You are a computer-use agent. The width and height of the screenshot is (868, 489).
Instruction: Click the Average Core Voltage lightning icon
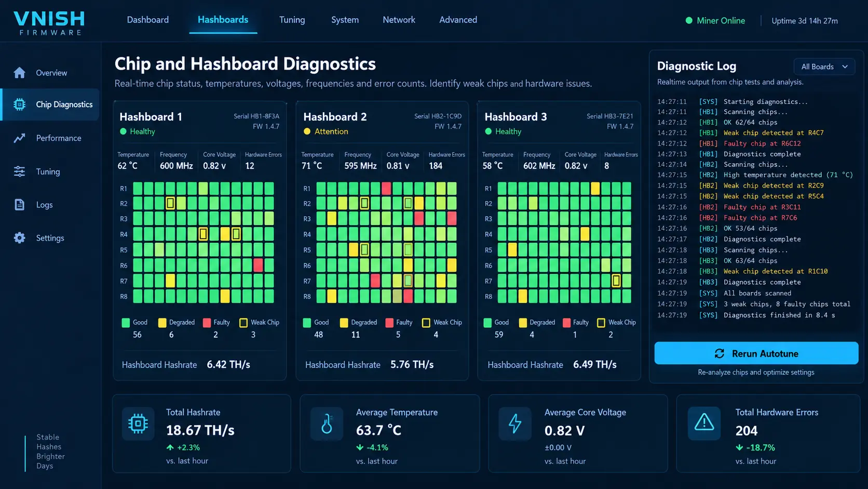click(x=515, y=424)
